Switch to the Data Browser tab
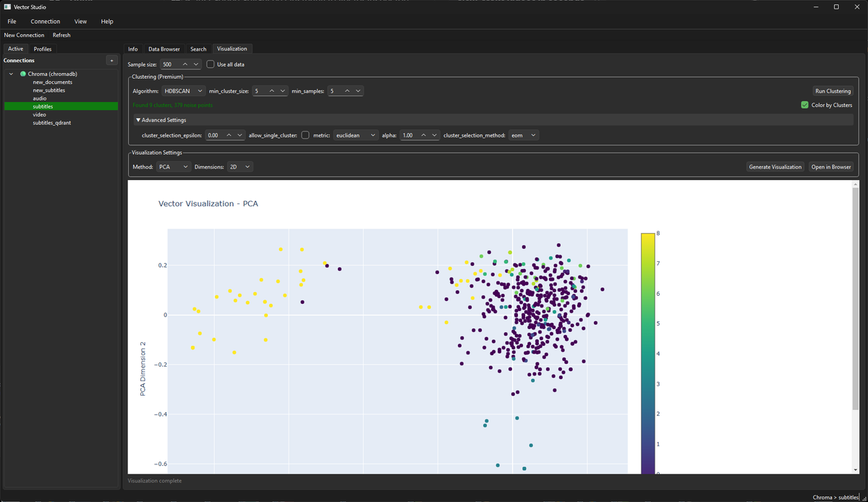 tap(164, 49)
